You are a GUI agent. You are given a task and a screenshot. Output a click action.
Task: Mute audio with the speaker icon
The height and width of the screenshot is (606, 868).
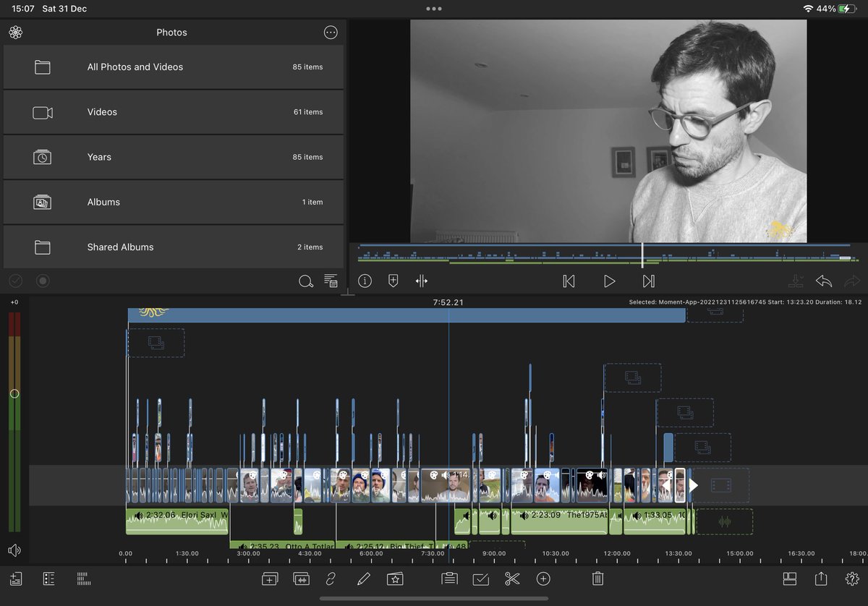point(14,551)
